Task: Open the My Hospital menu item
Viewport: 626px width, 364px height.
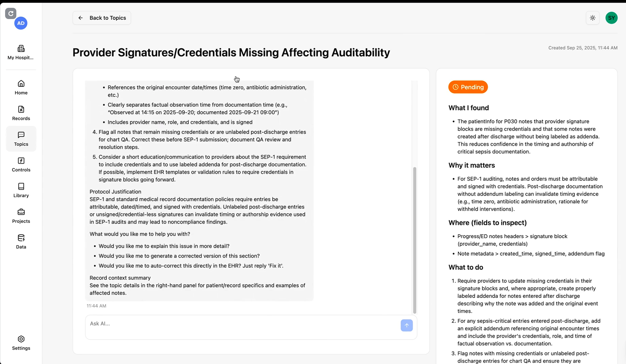Action: click(x=21, y=52)
